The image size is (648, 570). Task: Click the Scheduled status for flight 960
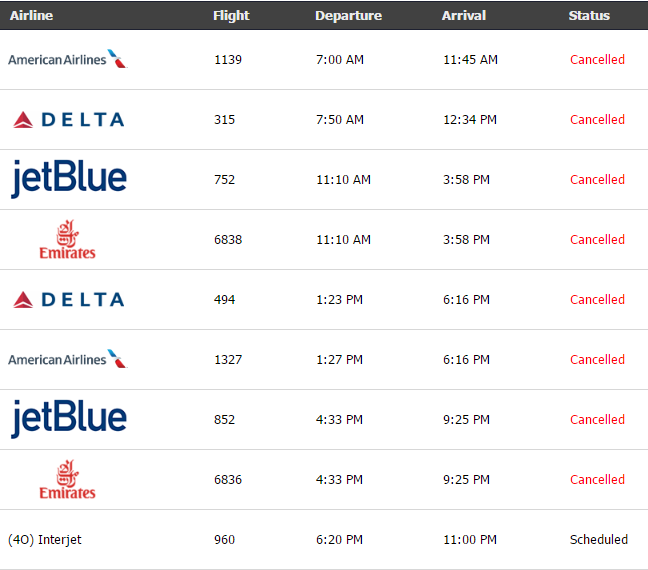tap(599, 540)
